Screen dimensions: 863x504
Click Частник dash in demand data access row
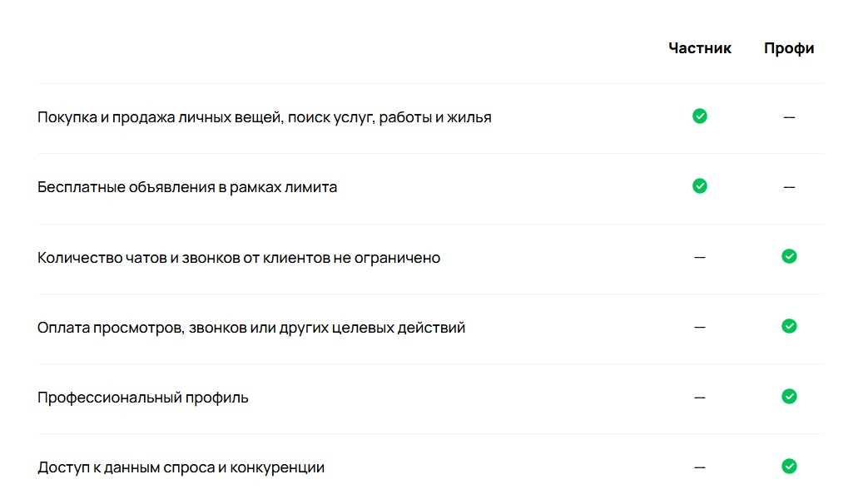coord(700,467)
